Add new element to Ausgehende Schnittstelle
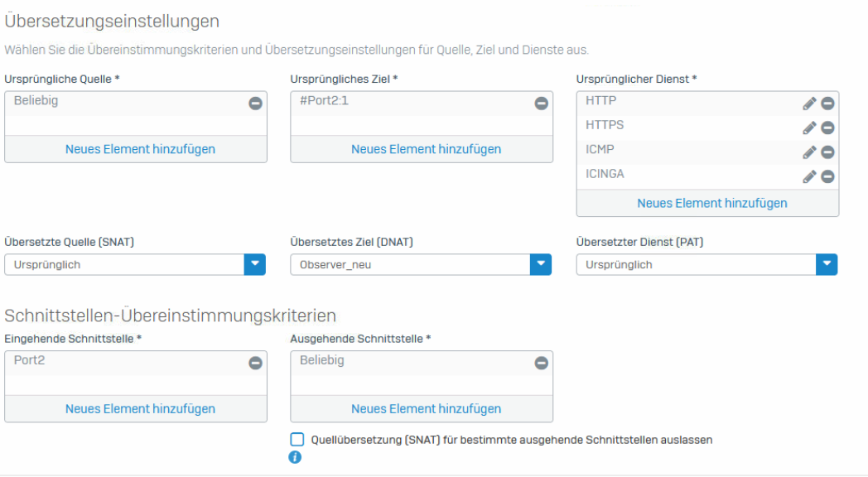The height and width of the screenshot is (477, 868). coord(427,408)
